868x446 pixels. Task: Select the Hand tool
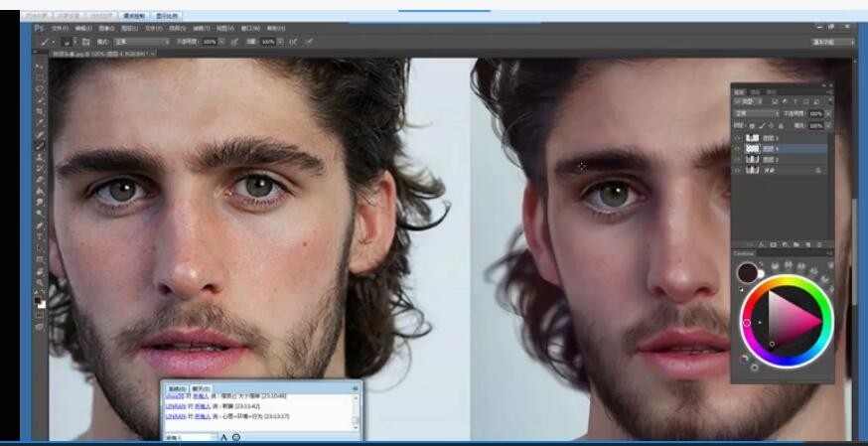pos(40,271)
